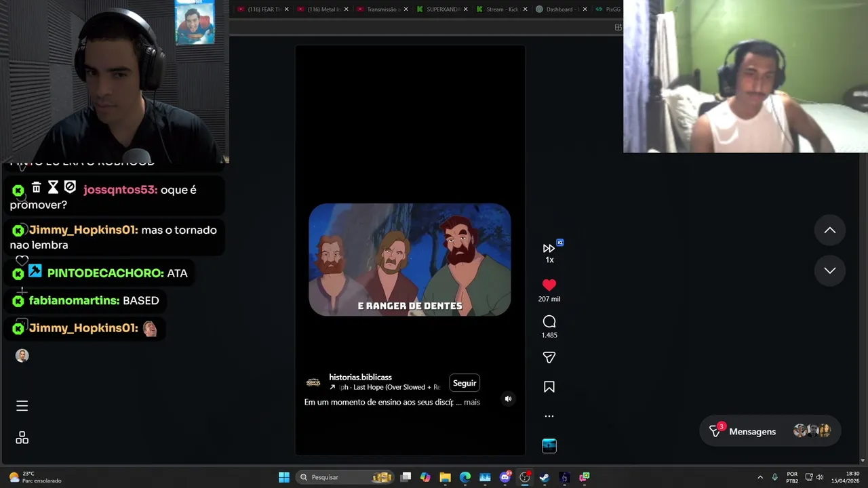Screen dimensions: 868x488
Task: Click the avatars beside Mensagens
Action: coord(812,431)
